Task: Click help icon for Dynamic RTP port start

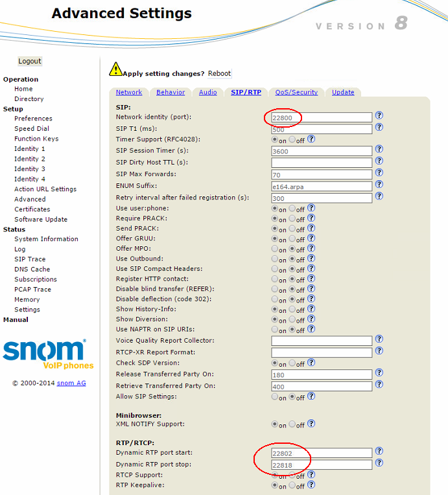Action: pos(379,452)
